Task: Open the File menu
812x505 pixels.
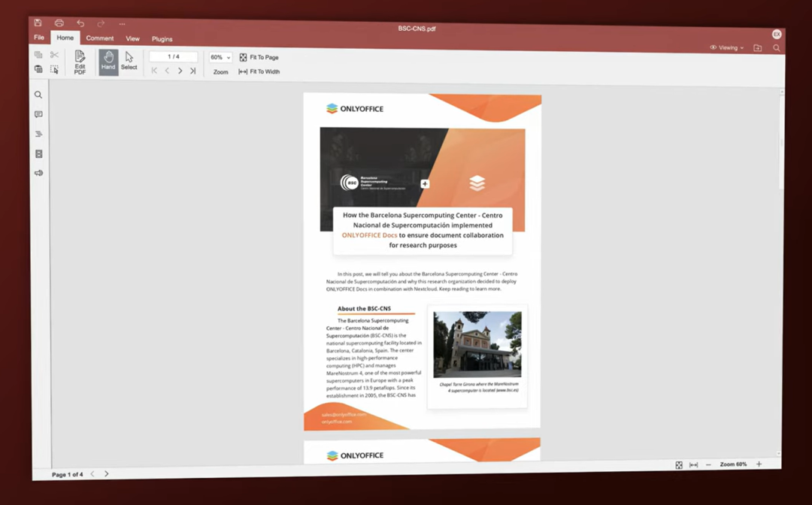Action: 39,38
